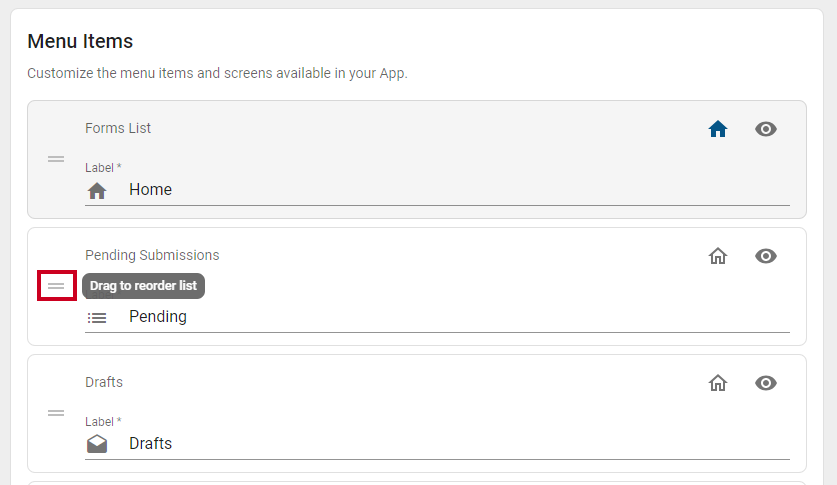Click the Drafts card title
Image resolution: width=837 pixels, height=485 pixels.
pyautogui.click(x=104, y=383)
